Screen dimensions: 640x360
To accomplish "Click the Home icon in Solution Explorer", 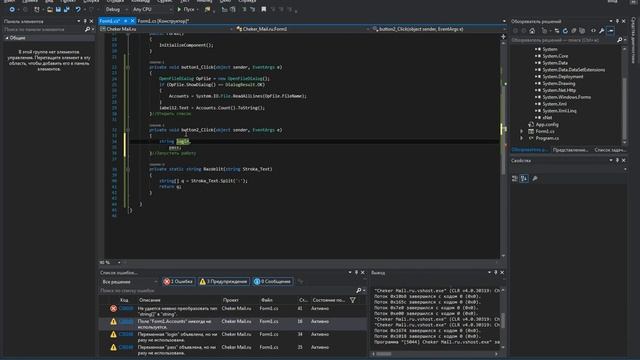I will pos(532,31).
